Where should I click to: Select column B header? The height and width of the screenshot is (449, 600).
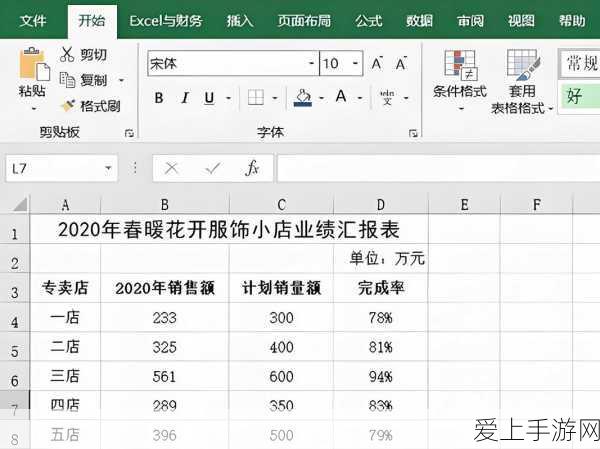(x=165, y=205)
